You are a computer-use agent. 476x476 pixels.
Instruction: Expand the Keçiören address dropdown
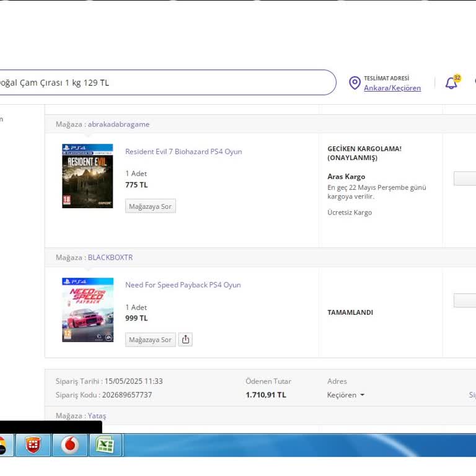pyautogui.click(x=345, y=395)
